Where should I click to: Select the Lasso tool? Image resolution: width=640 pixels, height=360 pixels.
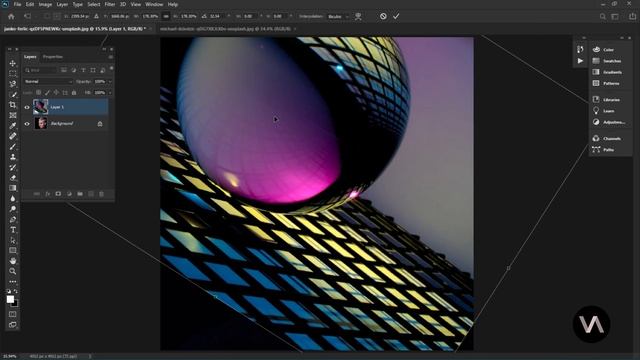click(13, 84)
